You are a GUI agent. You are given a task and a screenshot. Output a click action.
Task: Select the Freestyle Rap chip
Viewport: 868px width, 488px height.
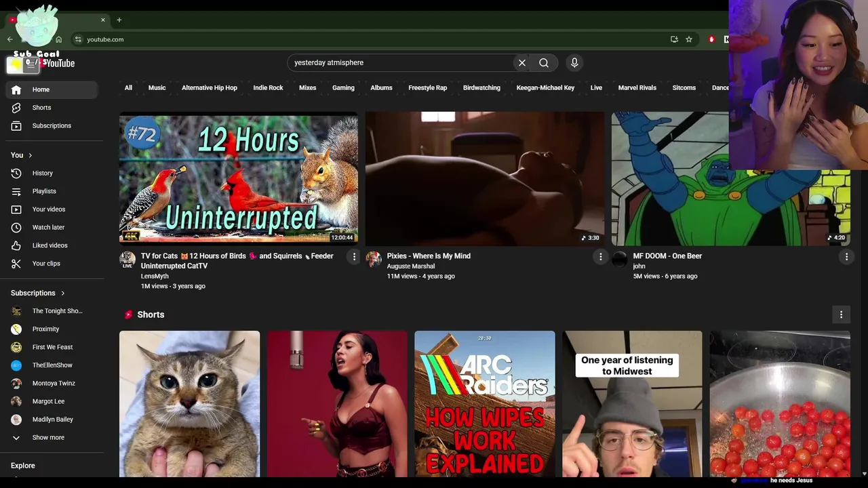(428, 87)
